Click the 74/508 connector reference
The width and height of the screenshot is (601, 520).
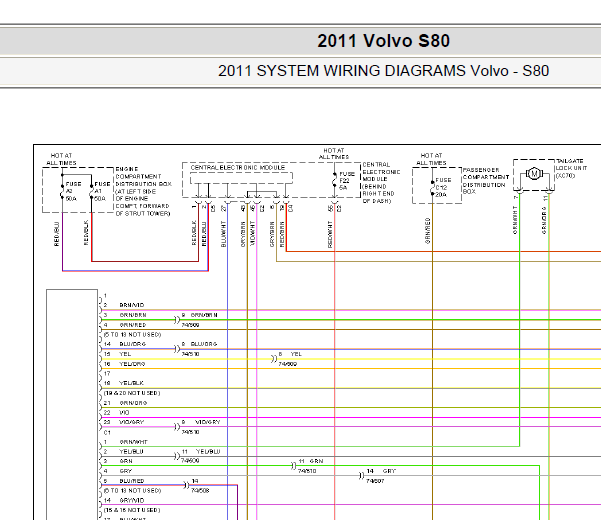[x=200, y=490]
